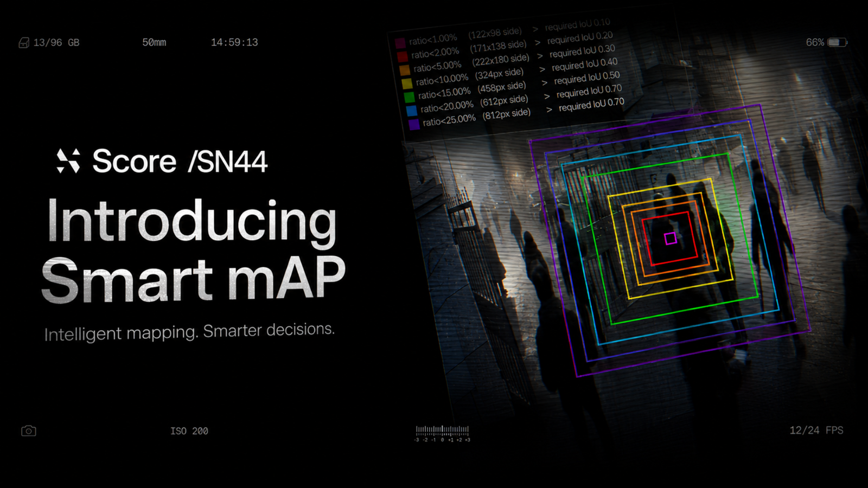
Task: Click the storage card icon beside 13/96 GB
Action: click(x=24, y=42)
